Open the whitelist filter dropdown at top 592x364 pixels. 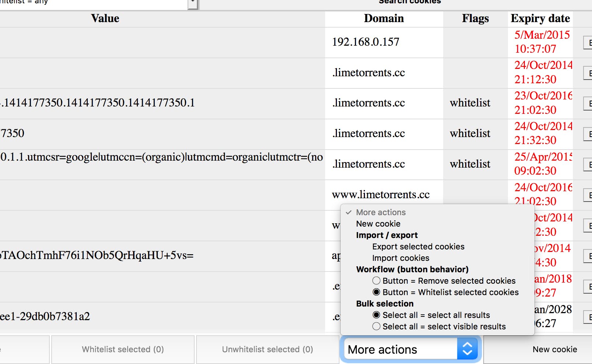[192, 3]
